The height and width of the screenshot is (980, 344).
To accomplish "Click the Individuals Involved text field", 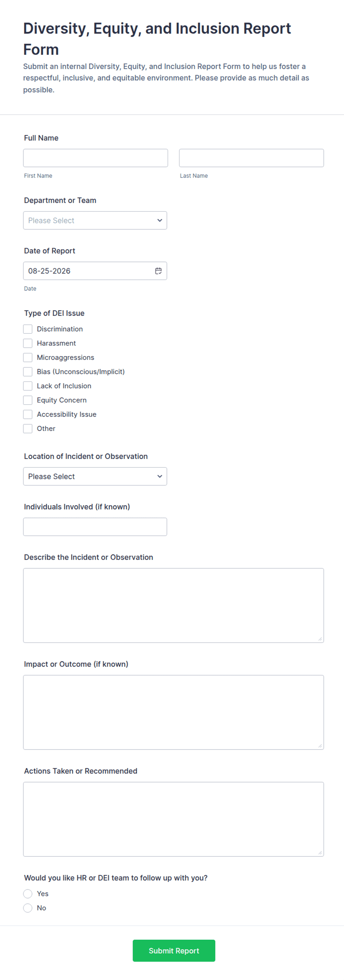I will pos(95,526).
